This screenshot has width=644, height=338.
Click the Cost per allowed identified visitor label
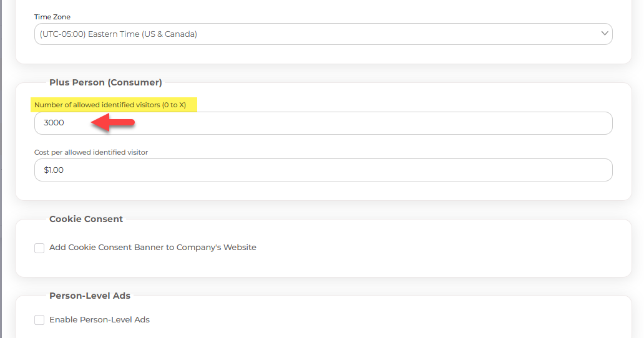(90, 152)
